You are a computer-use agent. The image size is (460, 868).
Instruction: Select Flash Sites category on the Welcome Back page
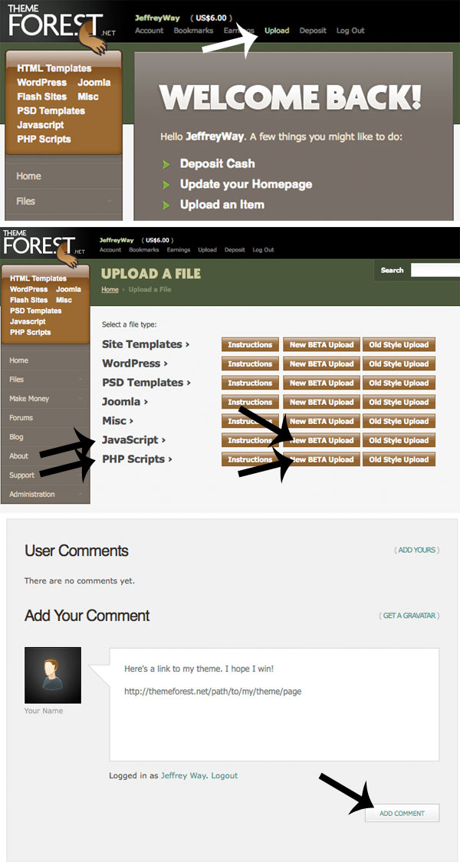41,97
